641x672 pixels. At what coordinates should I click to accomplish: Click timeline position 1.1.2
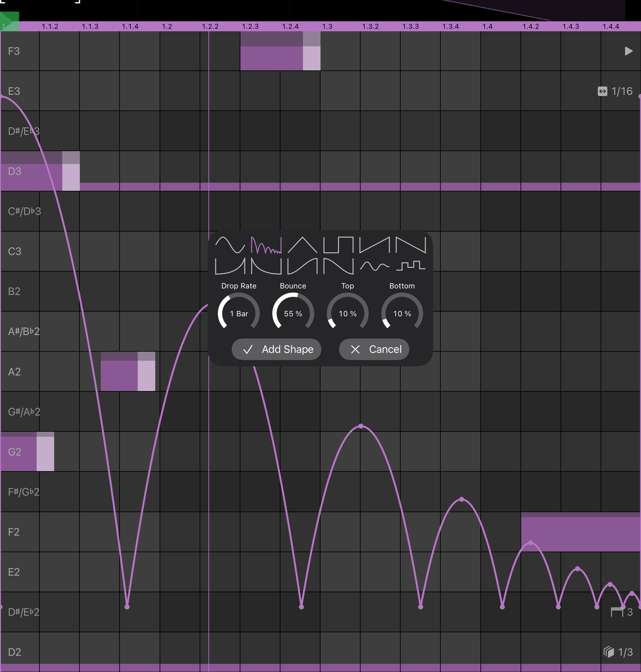pos(50,26)
